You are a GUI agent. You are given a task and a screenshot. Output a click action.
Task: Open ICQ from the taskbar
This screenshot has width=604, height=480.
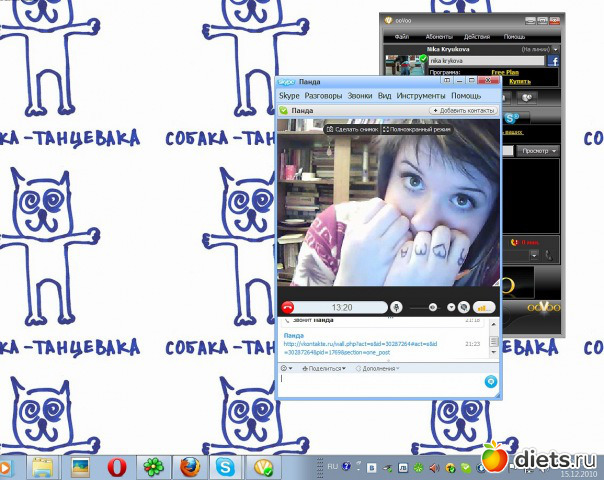pos(155,466)
